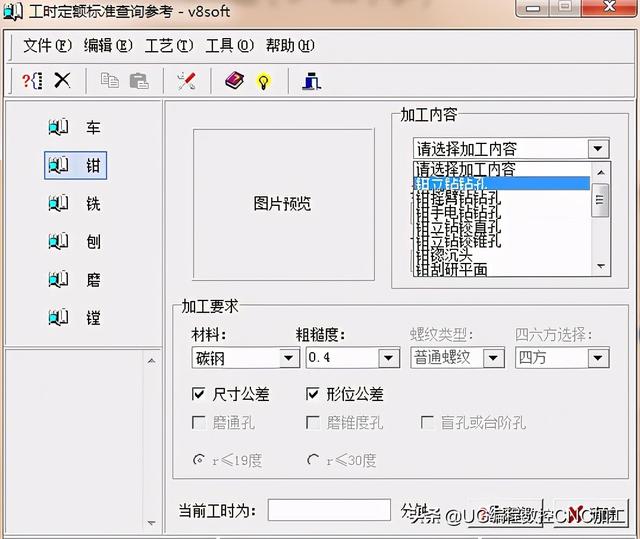Open the red book manual icon
This screenshot has width=640, height=539.
point(235,80)
